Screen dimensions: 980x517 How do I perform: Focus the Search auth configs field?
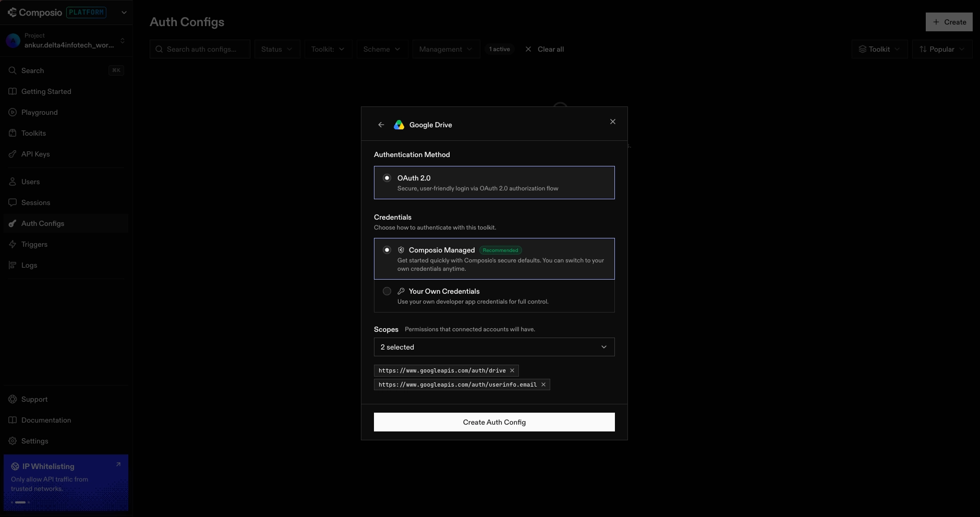point(200,49)
